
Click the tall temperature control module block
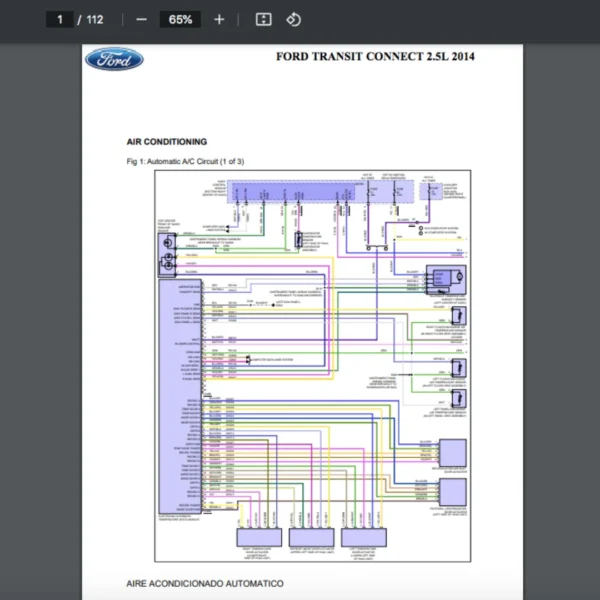178,395
